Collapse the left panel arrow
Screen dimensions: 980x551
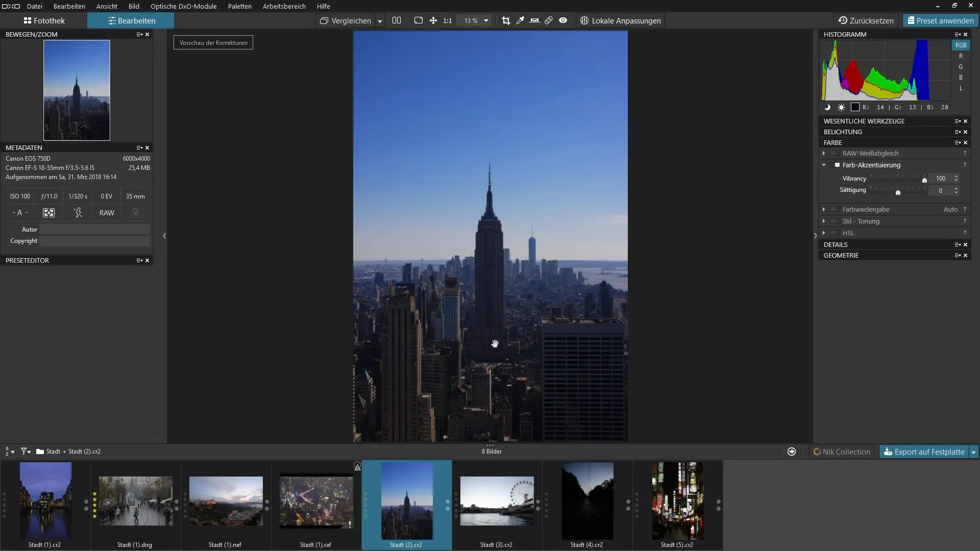tap(164, 236)
